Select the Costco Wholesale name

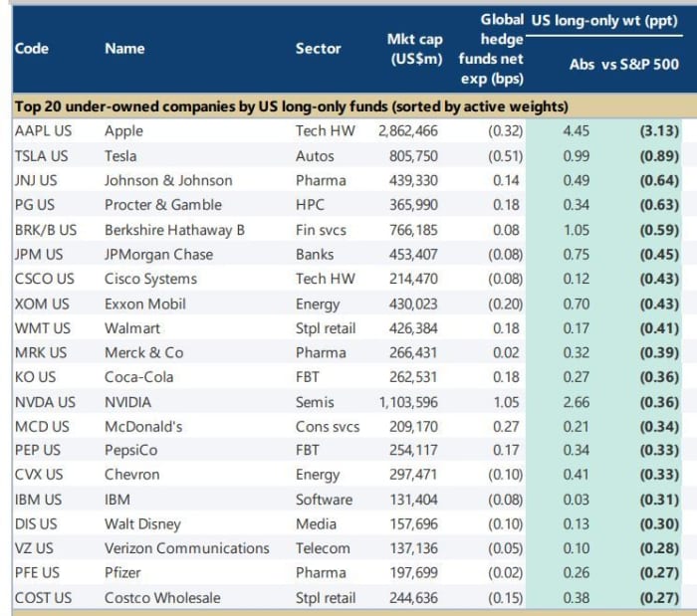tap(162, 598)
